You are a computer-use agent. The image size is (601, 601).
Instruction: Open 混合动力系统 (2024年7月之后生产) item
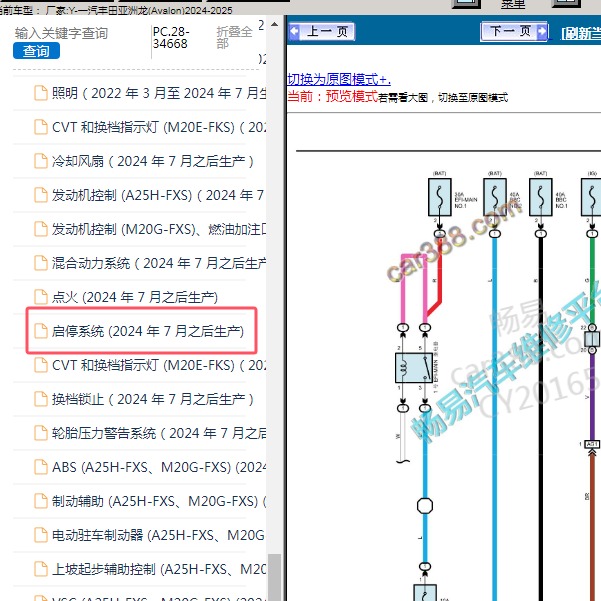click(x=159, y=263)
